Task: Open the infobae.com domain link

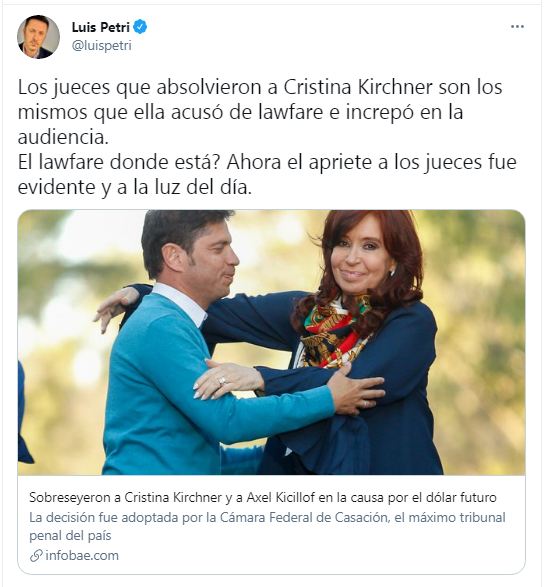Action: point(82,556)
